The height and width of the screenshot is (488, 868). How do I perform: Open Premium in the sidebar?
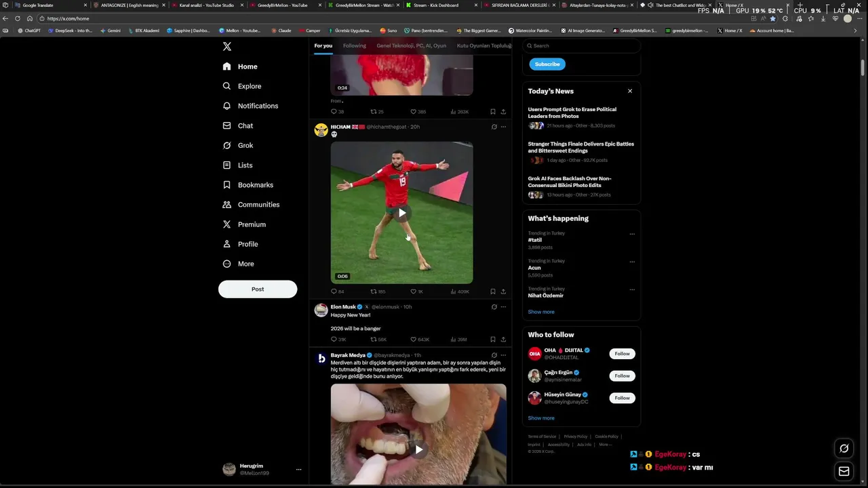pos(244,224)
